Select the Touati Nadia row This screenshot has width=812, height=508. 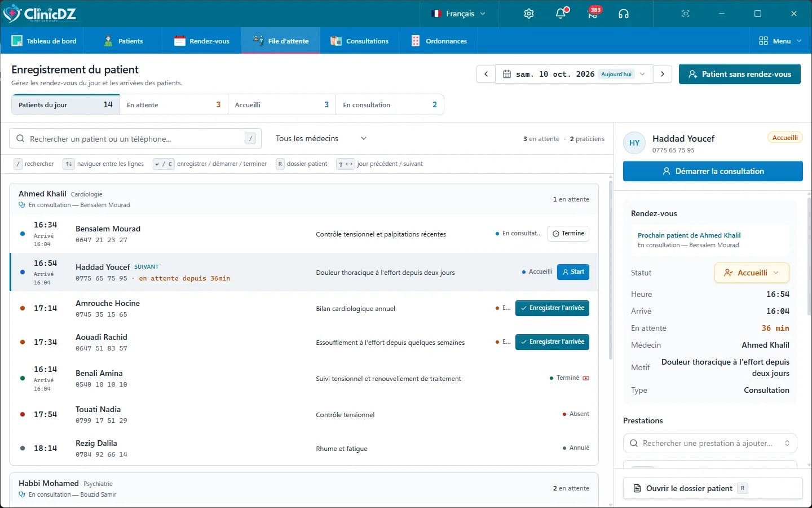click(304, 414)
